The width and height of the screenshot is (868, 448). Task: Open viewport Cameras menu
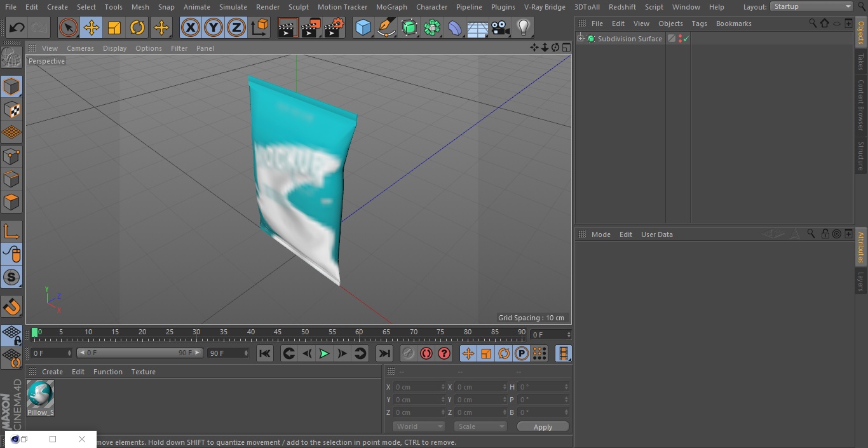click(81, 48)
